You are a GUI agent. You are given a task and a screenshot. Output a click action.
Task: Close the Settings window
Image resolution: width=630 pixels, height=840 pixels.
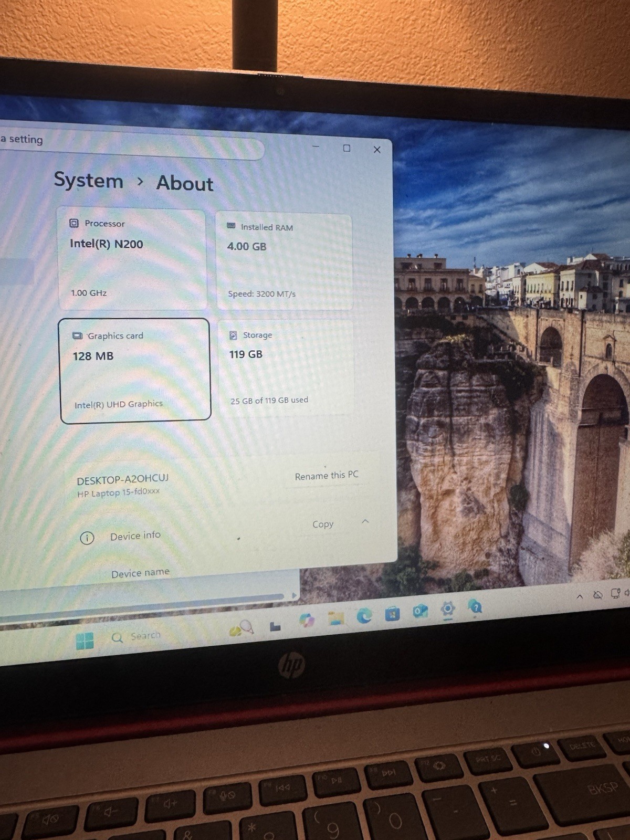coord(377,150)
